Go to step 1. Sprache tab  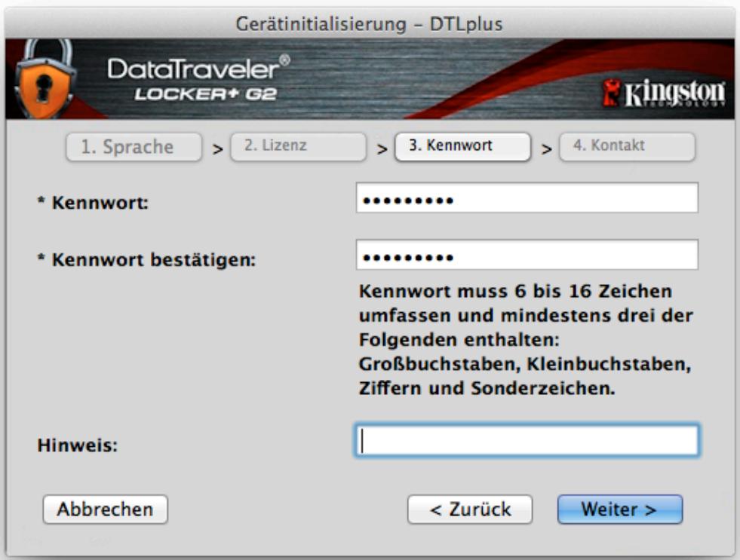134,147
